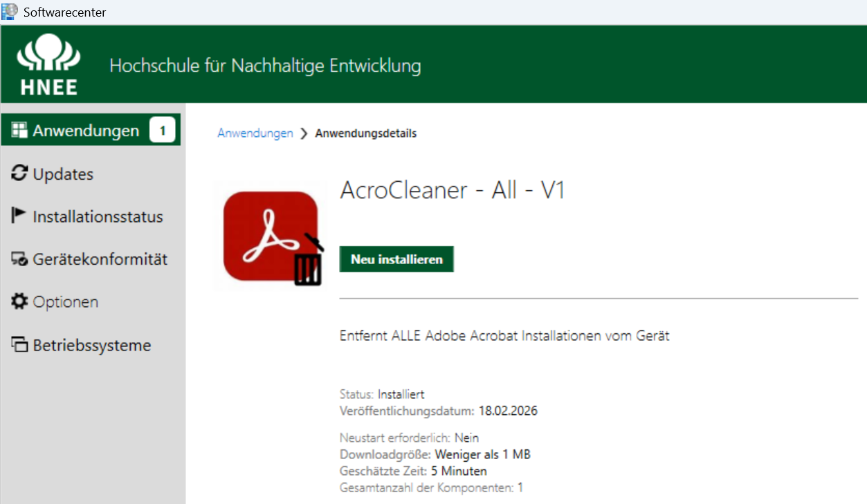The image size is (867, 504).
Task: Click the badge showing 1 beside Anwendungen
Action: pos(163,130)
